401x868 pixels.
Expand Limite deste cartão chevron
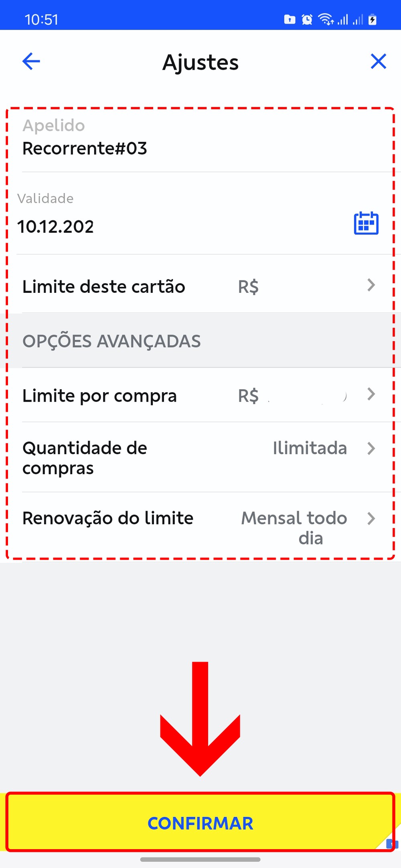371,285
